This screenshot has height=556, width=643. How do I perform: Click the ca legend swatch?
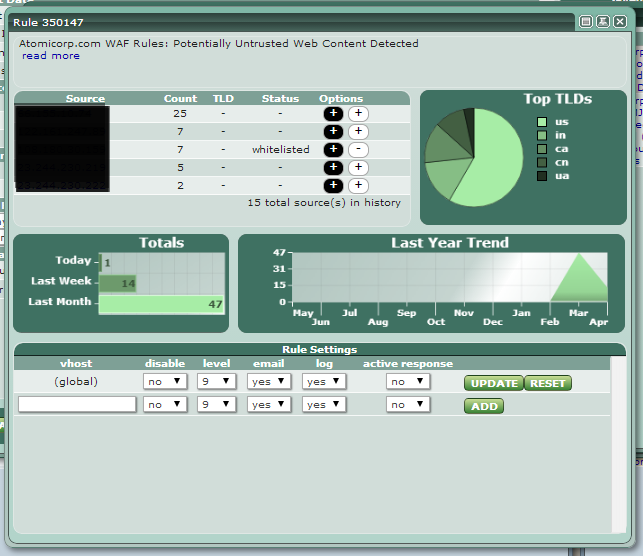coord(542,149)
